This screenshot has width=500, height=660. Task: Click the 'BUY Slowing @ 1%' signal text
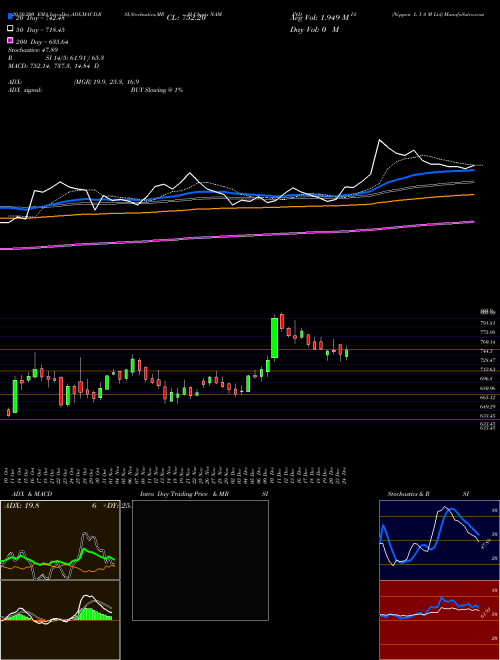coord(157,90)
